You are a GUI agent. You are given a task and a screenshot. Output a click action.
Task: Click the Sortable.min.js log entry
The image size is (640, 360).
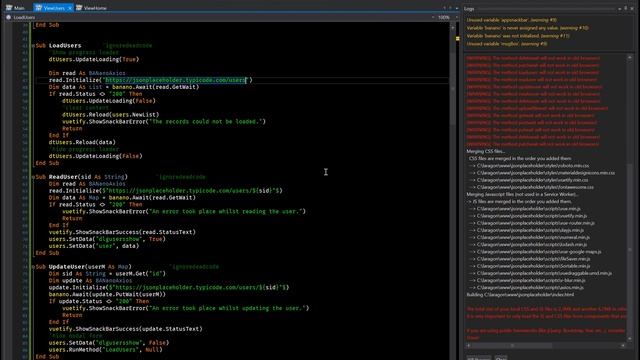pos(529,266)
